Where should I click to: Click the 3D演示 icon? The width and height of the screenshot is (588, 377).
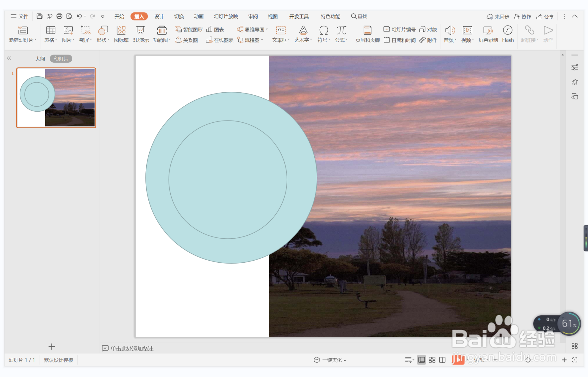pyautogui.click(x=140, y=34)
